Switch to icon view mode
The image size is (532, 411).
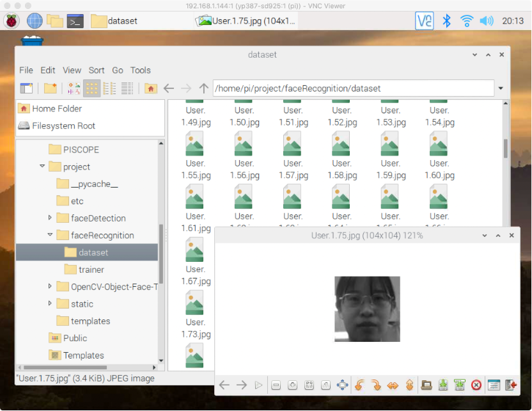[x=92, y=88]
